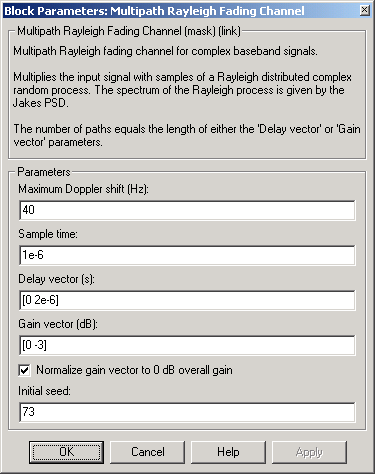Click the 'Initial seed:' label
375x474 pixels.
coord(44,391)
